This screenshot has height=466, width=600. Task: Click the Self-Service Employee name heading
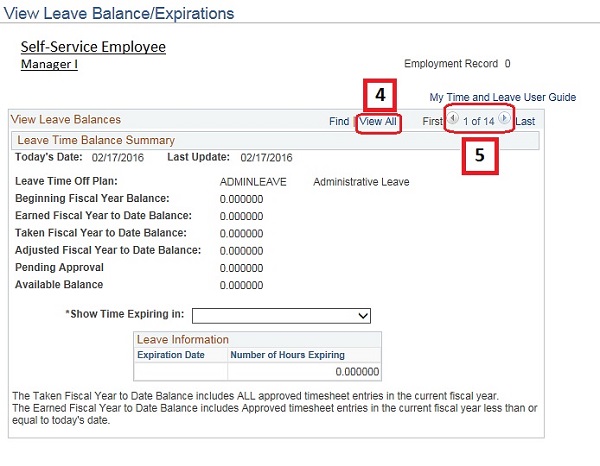93,47
